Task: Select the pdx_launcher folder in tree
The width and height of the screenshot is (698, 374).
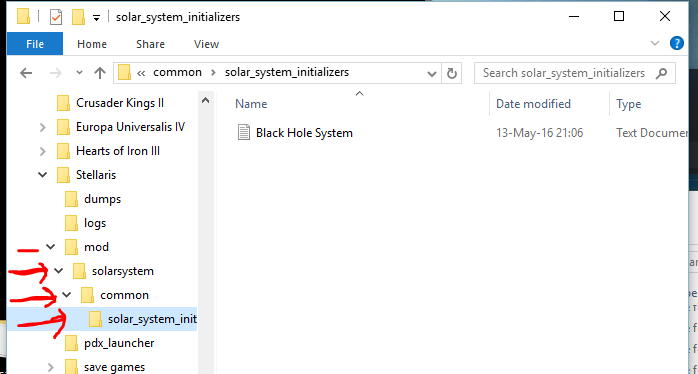Action: 119,343
